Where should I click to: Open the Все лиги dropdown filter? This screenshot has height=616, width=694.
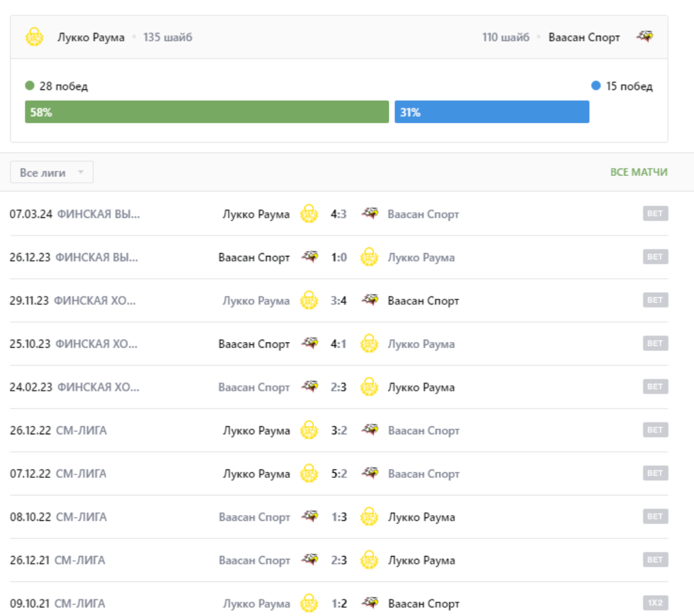pyautogui.click(x=52, y=173)
